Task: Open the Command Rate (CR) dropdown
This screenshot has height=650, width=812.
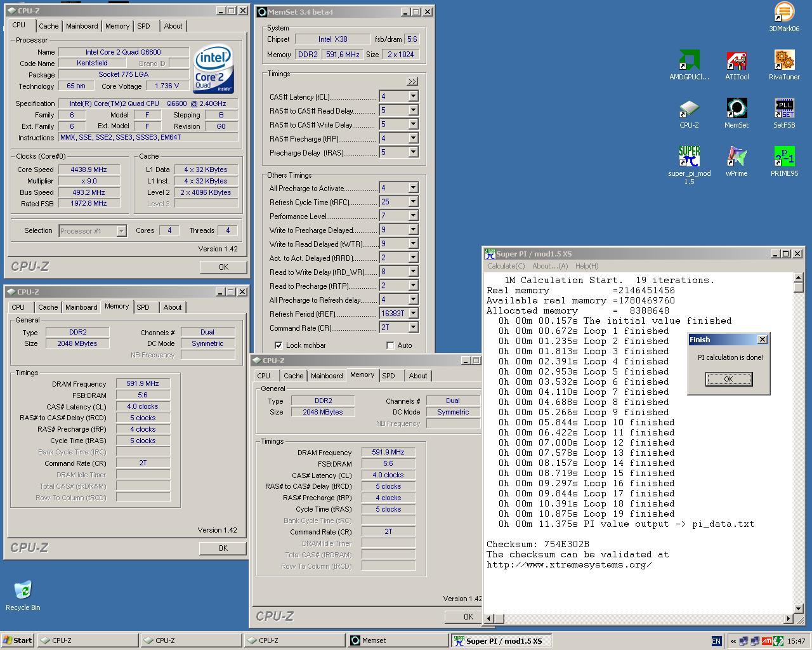Action: click(413, 328)
